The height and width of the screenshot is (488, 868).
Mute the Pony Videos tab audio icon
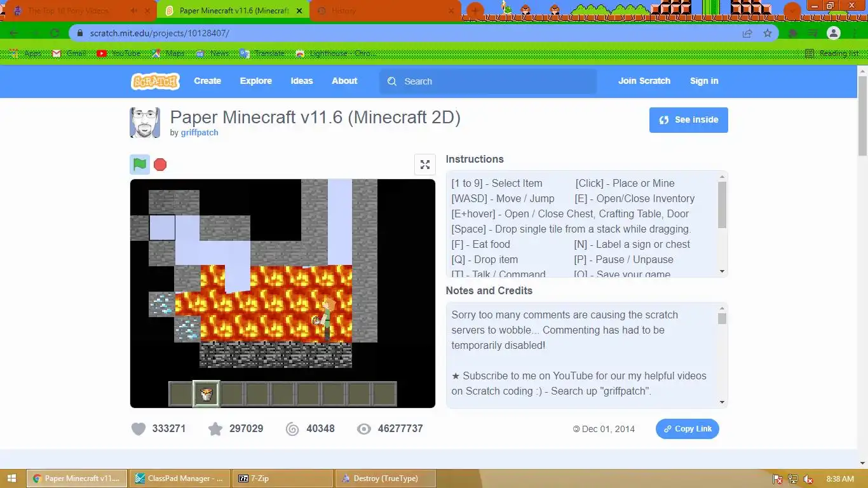click(x=133, y=11)
